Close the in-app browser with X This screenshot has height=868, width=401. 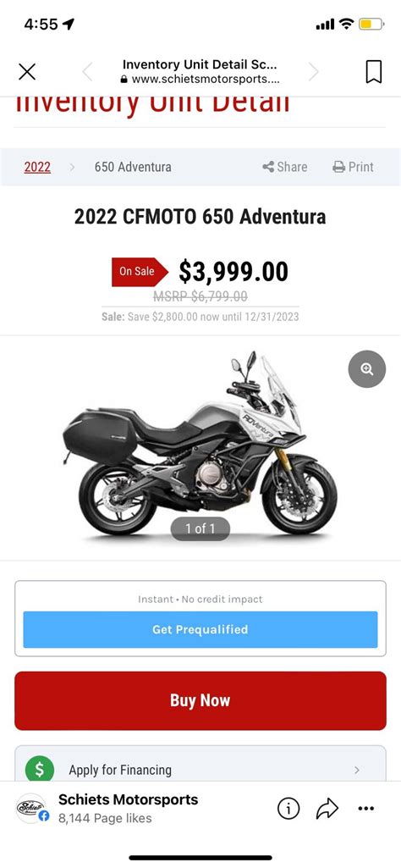coord(26,72)
